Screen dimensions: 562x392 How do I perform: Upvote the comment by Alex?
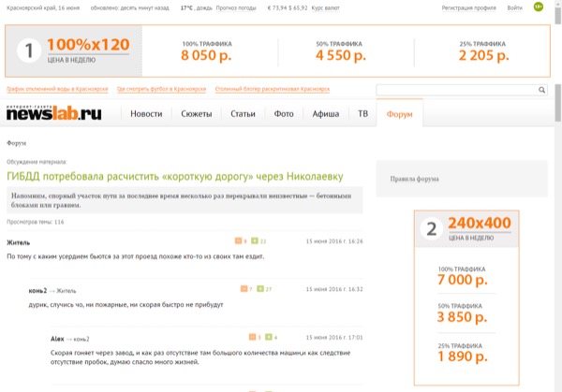coord(268,337)
